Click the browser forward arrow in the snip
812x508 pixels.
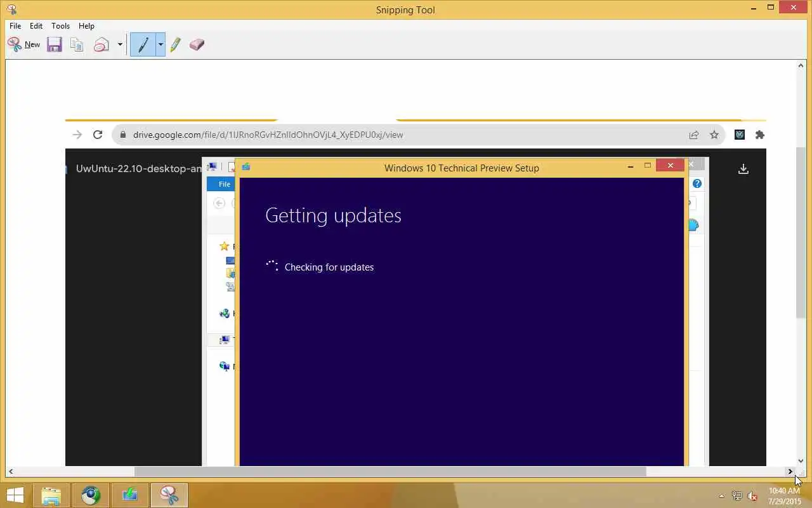[77, 135]
